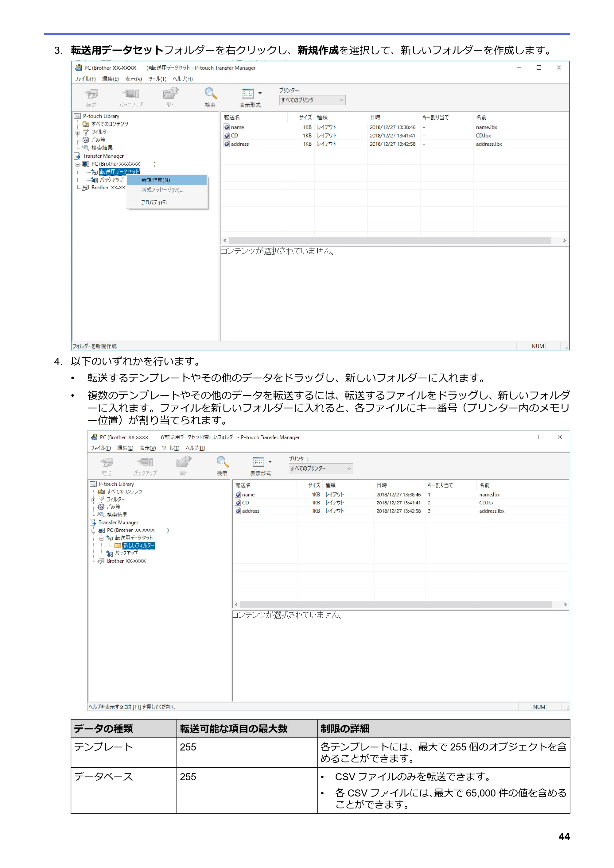The image size is (614, 868).
Task: Click the 開く toolbar icon in the 新しいフォルダー window
Action: (184, 461)
